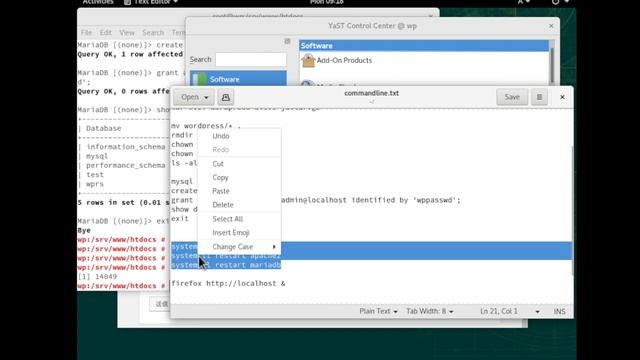The image size is (640, 360).
Task: Click the small icon above YaST search field
Action: [x=287, y=41]
